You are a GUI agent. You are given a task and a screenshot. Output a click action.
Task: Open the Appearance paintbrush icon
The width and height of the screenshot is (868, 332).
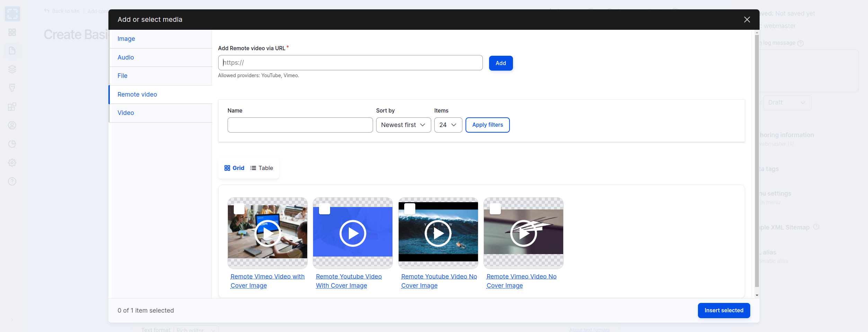[12, 88]
